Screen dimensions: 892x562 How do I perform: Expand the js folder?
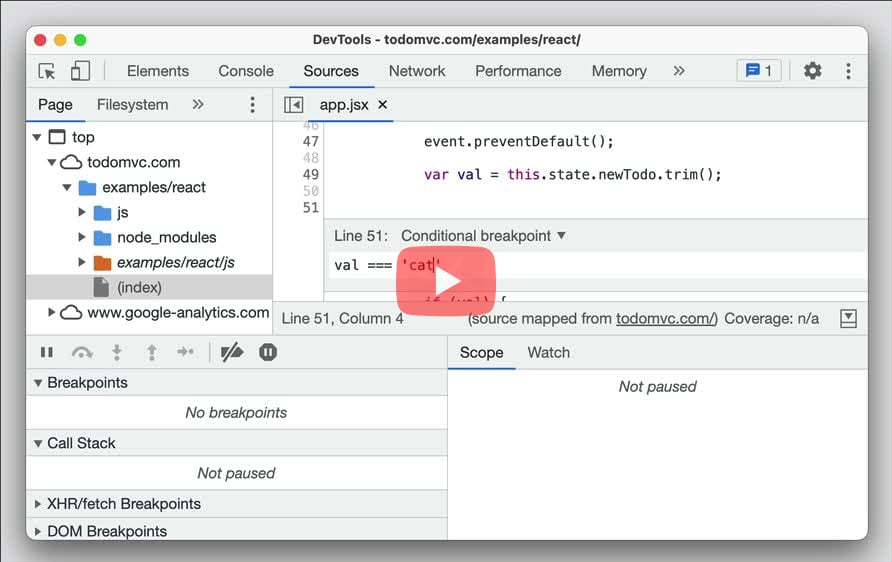pos(81,212)
